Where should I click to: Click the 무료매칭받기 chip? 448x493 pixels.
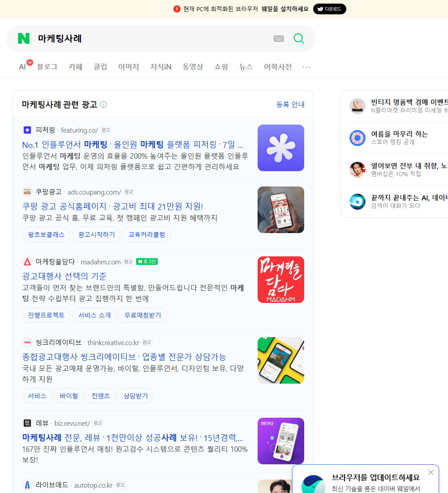click(143, 315)
